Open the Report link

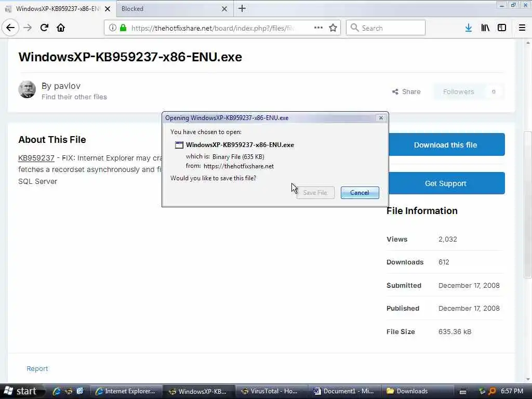[37, 368]
